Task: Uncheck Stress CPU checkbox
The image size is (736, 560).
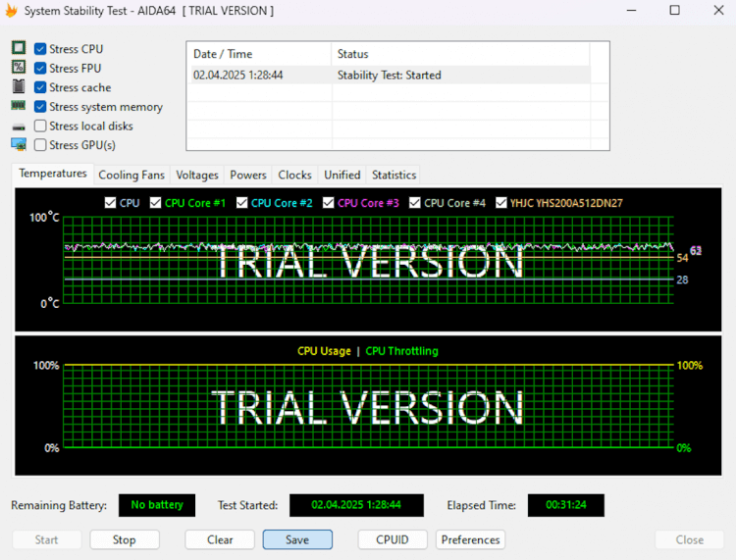Action: [x=40, y=49]
